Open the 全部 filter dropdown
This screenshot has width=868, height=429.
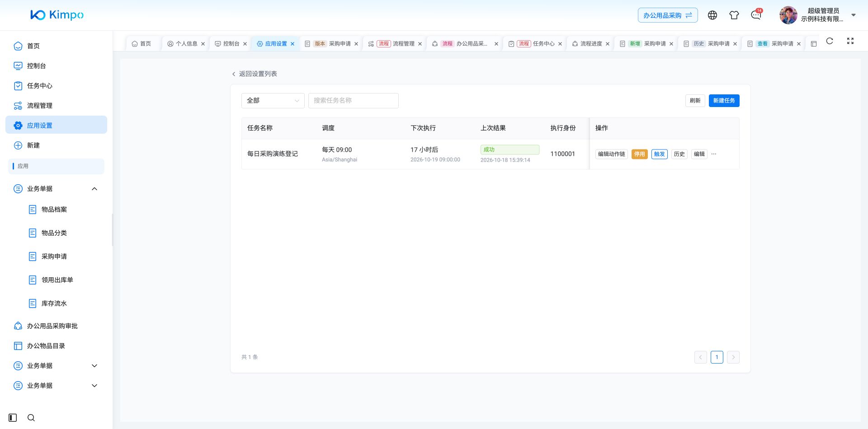click(273, 101)
